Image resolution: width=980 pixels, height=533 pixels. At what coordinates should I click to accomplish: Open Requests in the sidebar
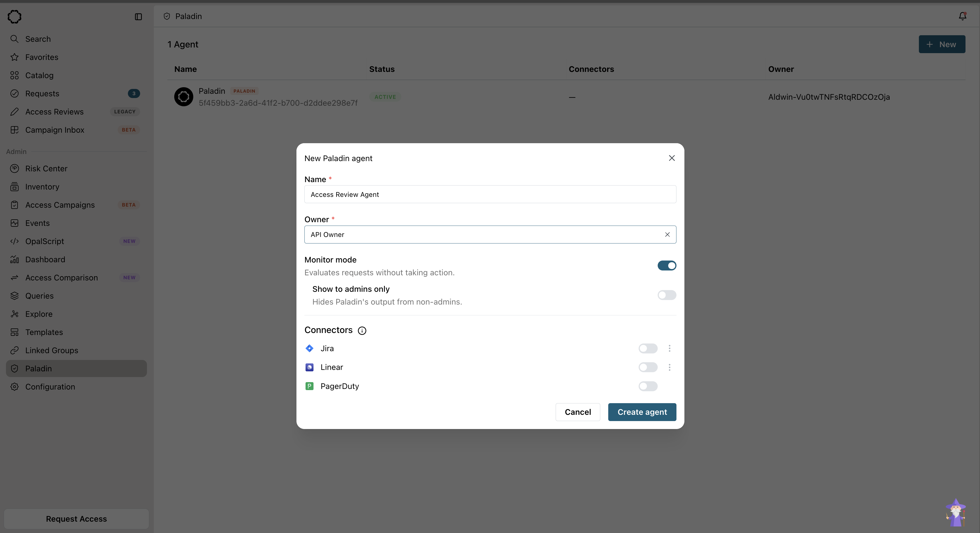point(76,93)
